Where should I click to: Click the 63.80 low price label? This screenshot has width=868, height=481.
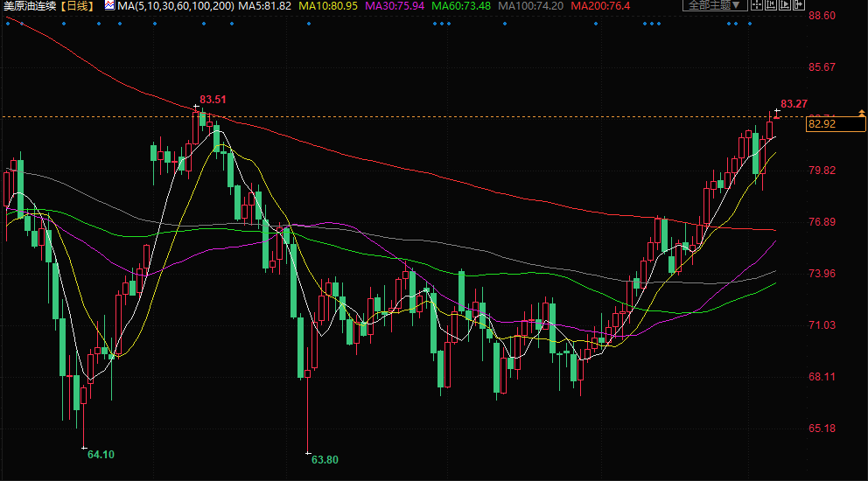tap(325, 459)
